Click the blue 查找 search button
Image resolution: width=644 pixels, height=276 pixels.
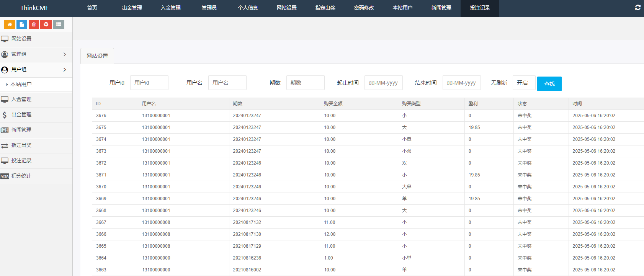pyautogui.click(x=549, y=84)
